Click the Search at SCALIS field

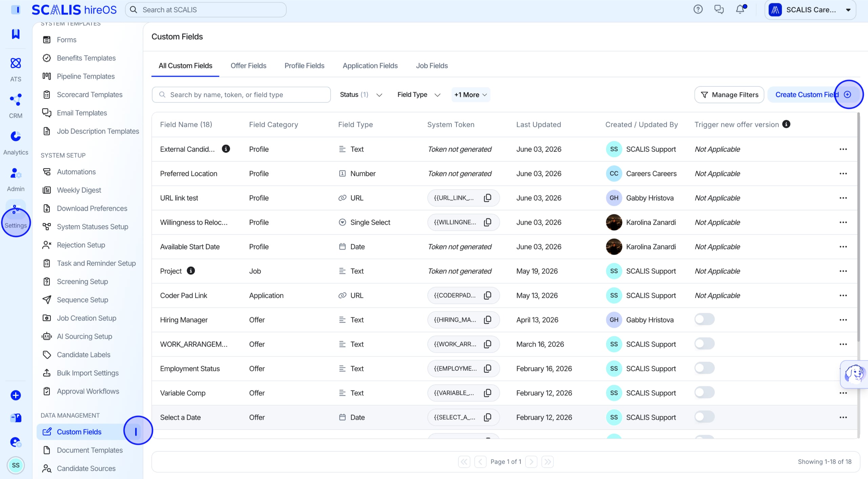coord(206,9)
